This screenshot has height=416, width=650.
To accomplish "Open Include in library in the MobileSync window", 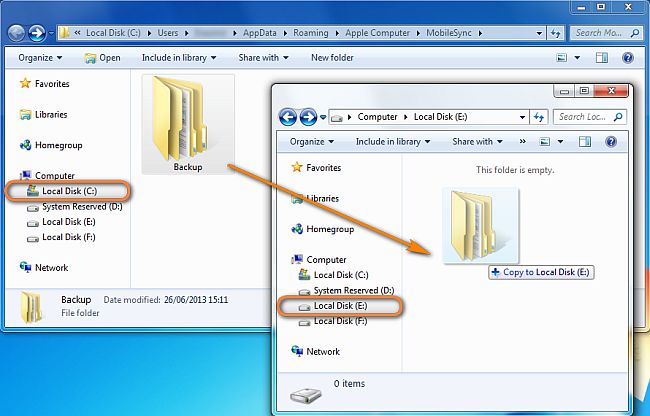I will [x=179, y=58].
